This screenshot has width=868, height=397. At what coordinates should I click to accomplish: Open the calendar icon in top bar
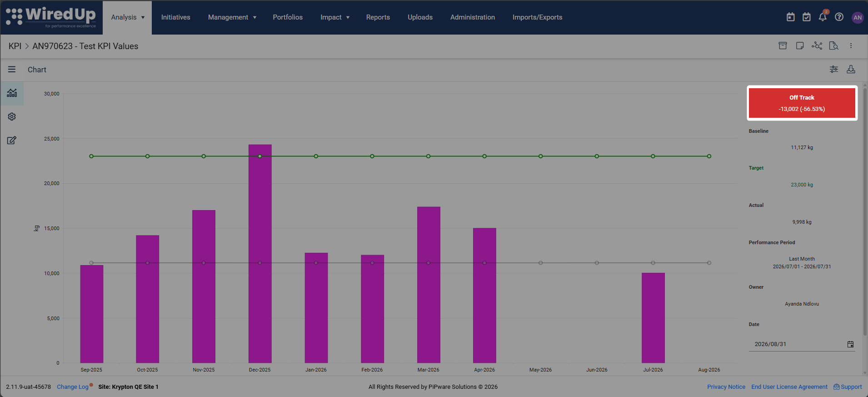point(791,17)
